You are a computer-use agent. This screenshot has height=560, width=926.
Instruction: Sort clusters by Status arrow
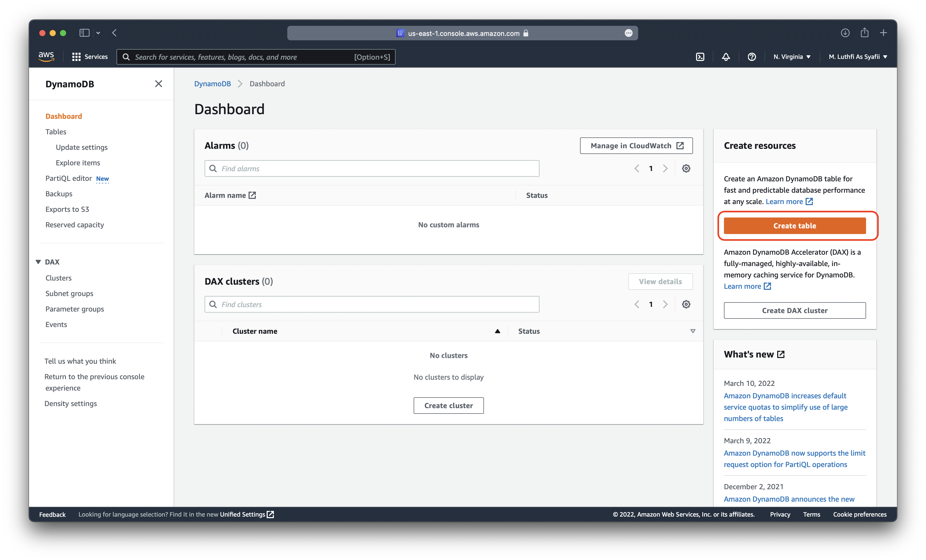coord(693,331)
